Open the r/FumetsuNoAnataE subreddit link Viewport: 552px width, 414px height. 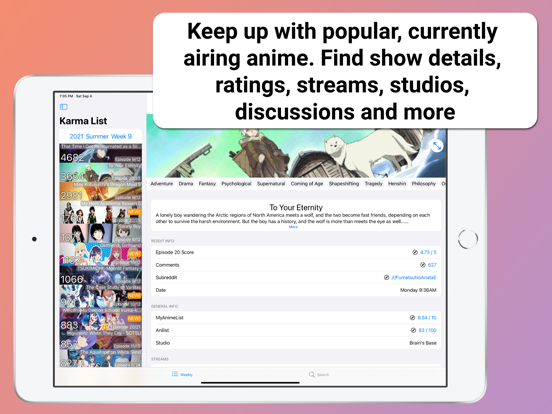pyautogui.click(x=414, y=277)
